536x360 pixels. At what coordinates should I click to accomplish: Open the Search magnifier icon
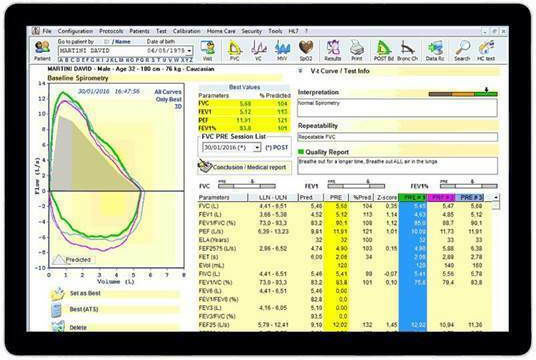pyautogui.click(x=462, y=50)
